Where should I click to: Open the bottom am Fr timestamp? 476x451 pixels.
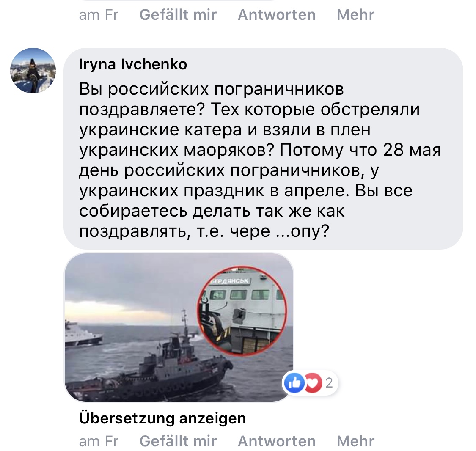(x=98, y=441)
